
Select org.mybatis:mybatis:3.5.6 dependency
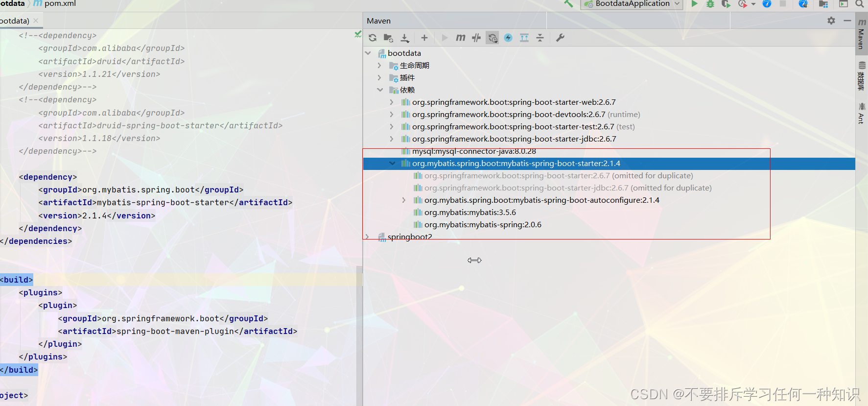[470, 212]
